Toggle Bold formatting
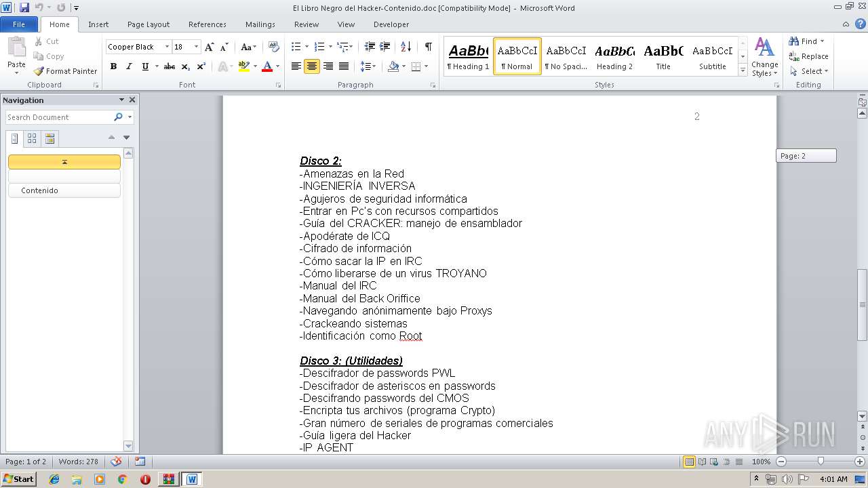Screen dimensions: 868x488 point(113,66)
